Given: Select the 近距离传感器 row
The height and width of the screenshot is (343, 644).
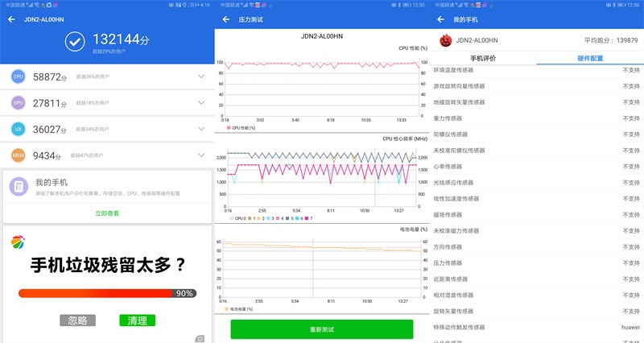Looking at the screenshot, I should (x=537, y=279).
